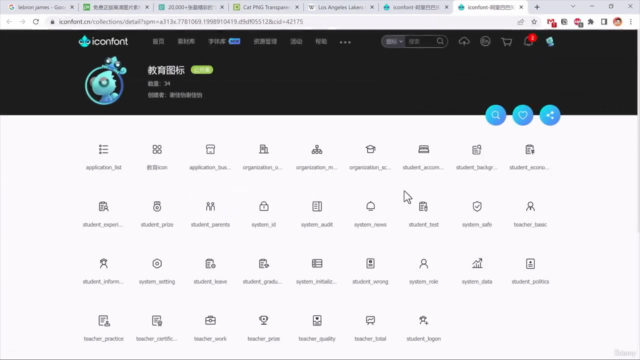Pick the teacher_basic person icon

click(x=530, y=207)
